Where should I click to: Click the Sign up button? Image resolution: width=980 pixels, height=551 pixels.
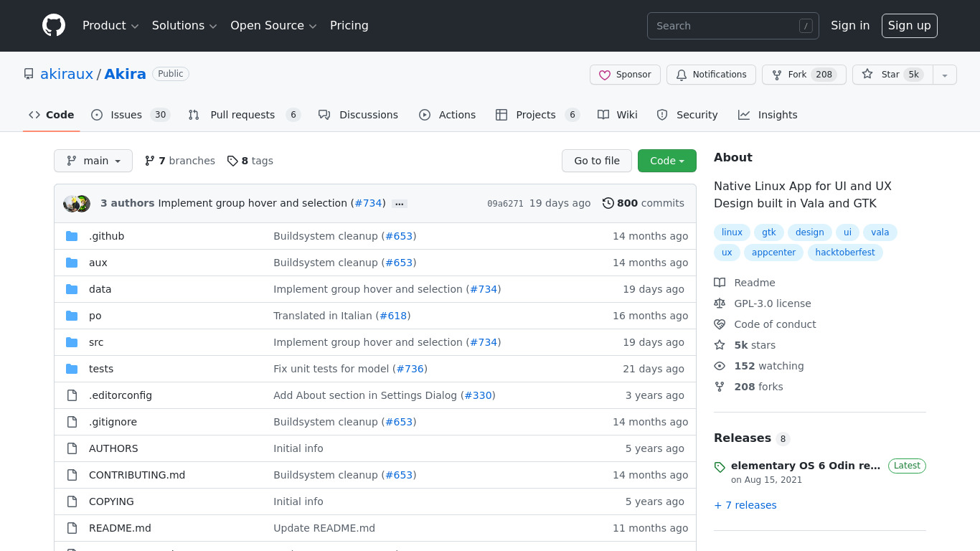pos(910,26)
